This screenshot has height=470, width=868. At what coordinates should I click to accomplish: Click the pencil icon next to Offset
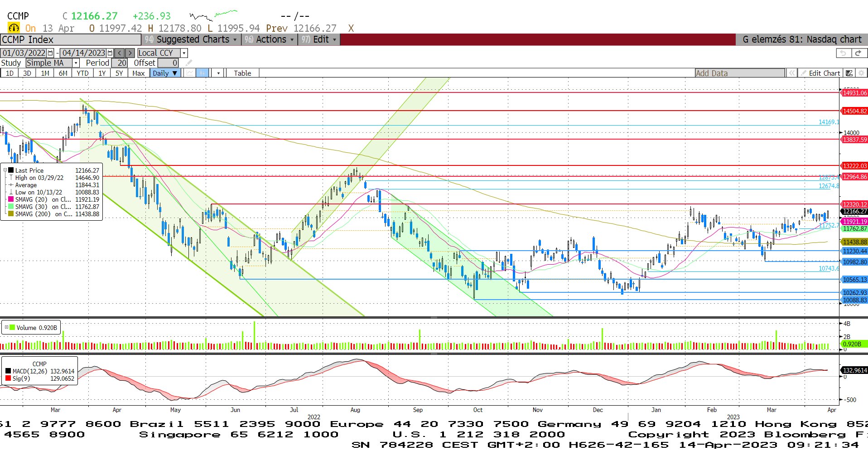tap(189, 63)
